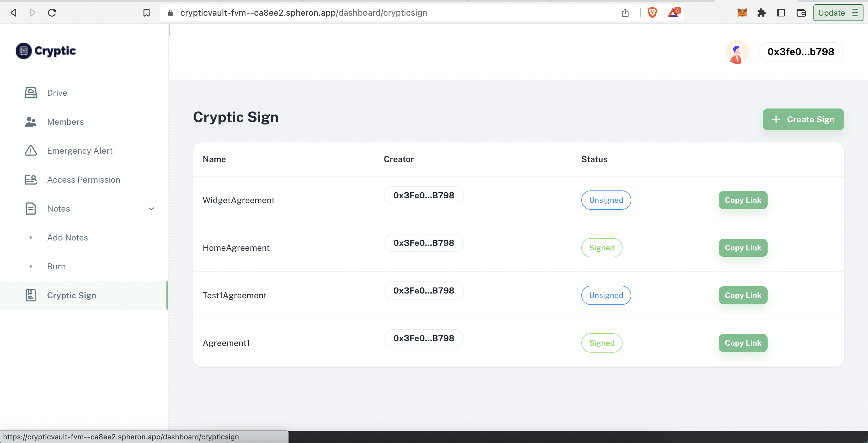
Task: Toggle the Unsigned status on WidgetAgreement
Action: (606, 200)
